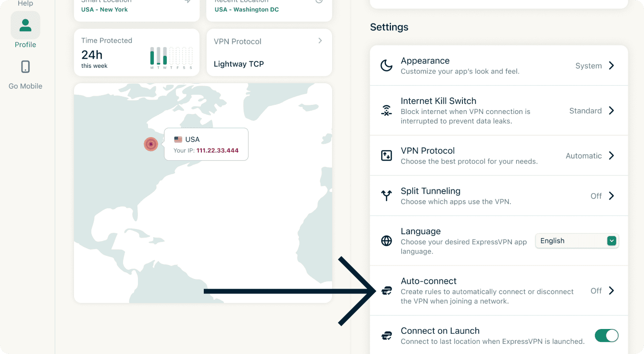The image size is (644, 354).
Task: Open the Profile icon in the sidebar
Action: pos(25,25)
